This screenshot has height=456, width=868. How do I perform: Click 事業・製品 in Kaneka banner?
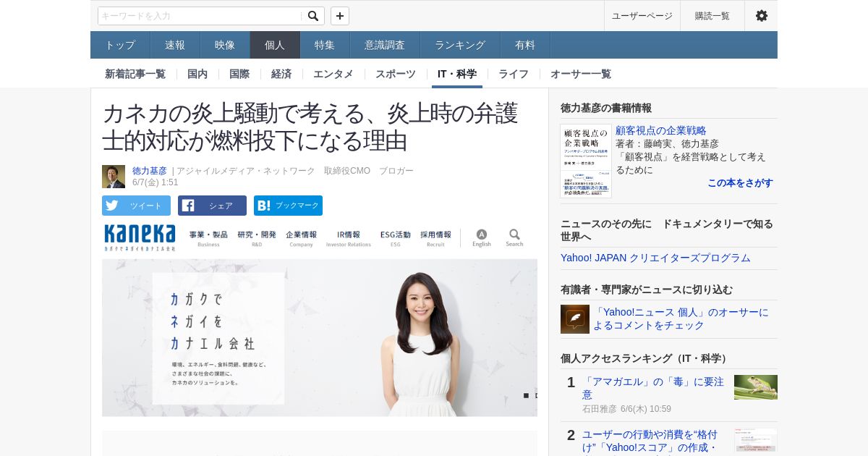[x=208, y=238]
